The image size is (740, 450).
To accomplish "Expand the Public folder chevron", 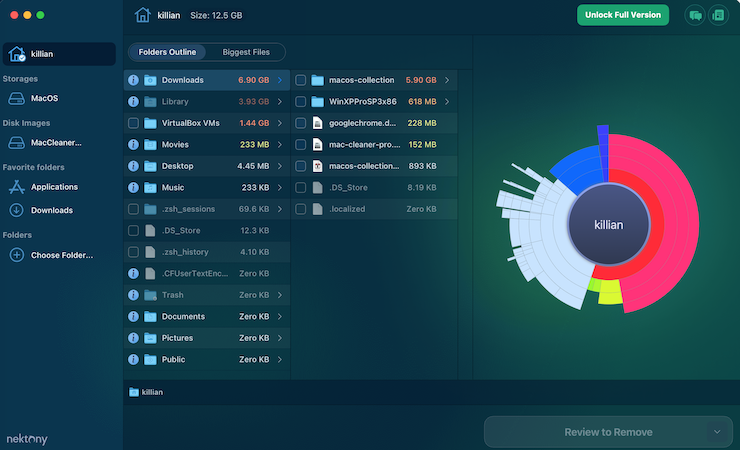I will [x=280, y=359].
